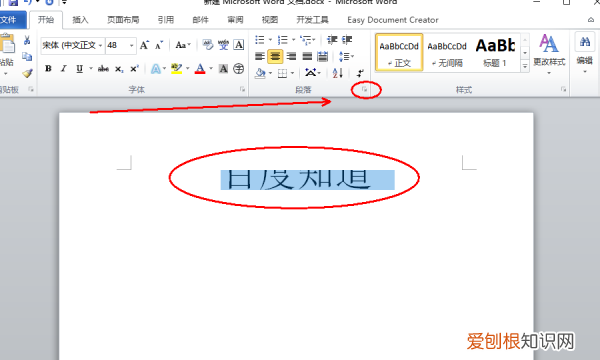Expand highlight color dropdown arrow
Screen dimensions: 600x360
tap(188, 69)
